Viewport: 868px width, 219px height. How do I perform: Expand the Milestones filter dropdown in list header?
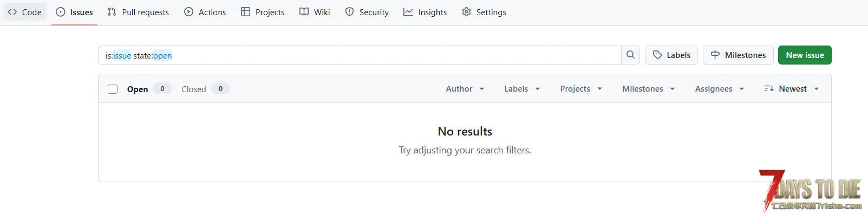(x=648, y=89)
